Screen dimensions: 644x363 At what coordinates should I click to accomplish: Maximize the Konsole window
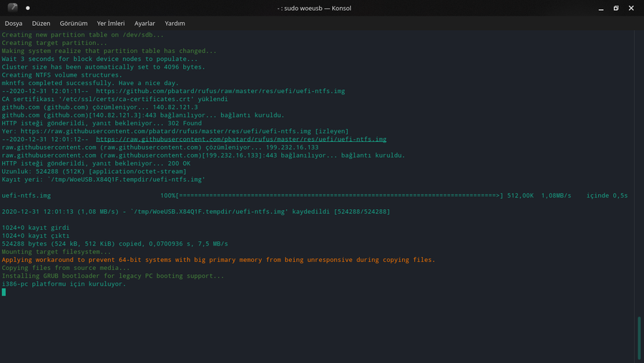(x=616, y=8)
